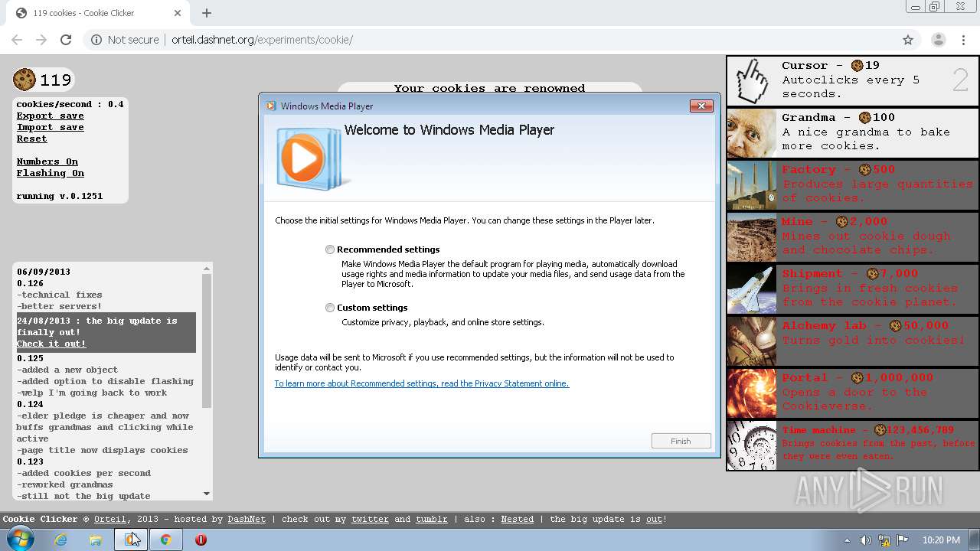Viewport: 980px width, 551px height.
Task: Switch to Chrome on the taskbar
Action: (165, 540)
